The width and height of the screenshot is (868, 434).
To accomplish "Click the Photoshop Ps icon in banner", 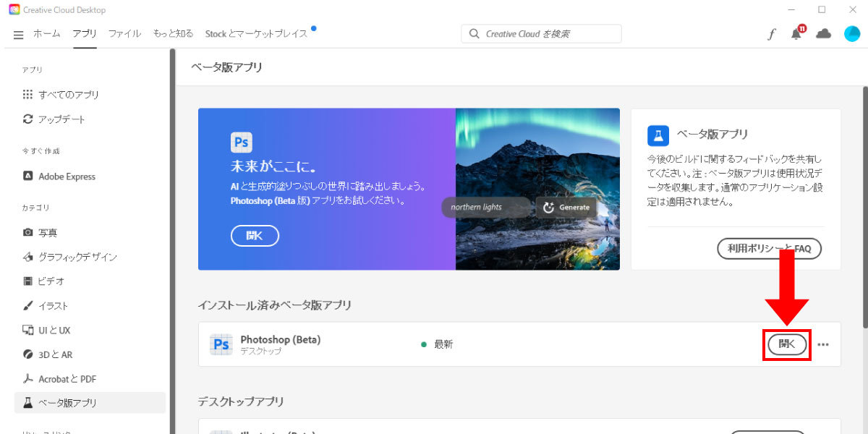I will 242,141.
